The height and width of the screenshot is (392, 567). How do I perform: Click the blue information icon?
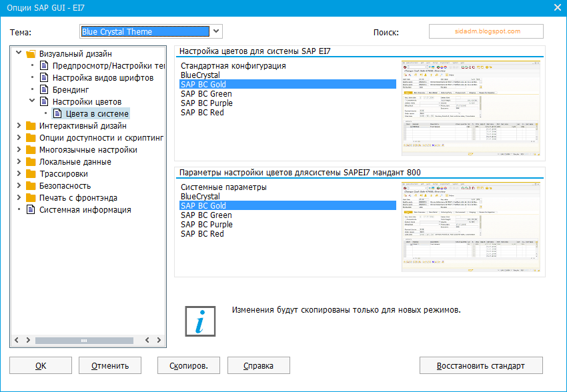pyautogui.click(x=200, y=321)
